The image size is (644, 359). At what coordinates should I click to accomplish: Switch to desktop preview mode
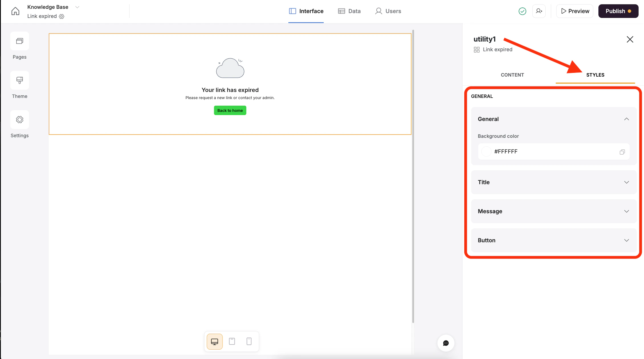(215, 341)
